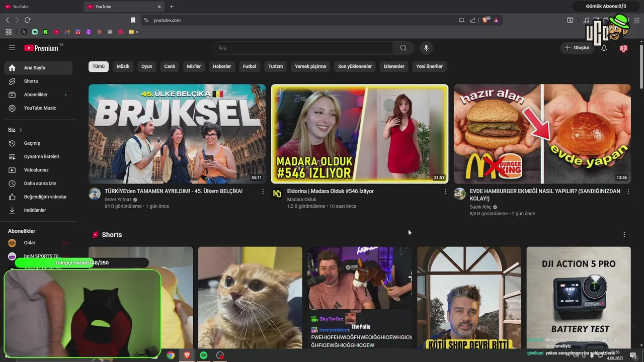Select the Müzik filter chip
Viewport: 644px width, 362px height.
[x=123, y=66]
